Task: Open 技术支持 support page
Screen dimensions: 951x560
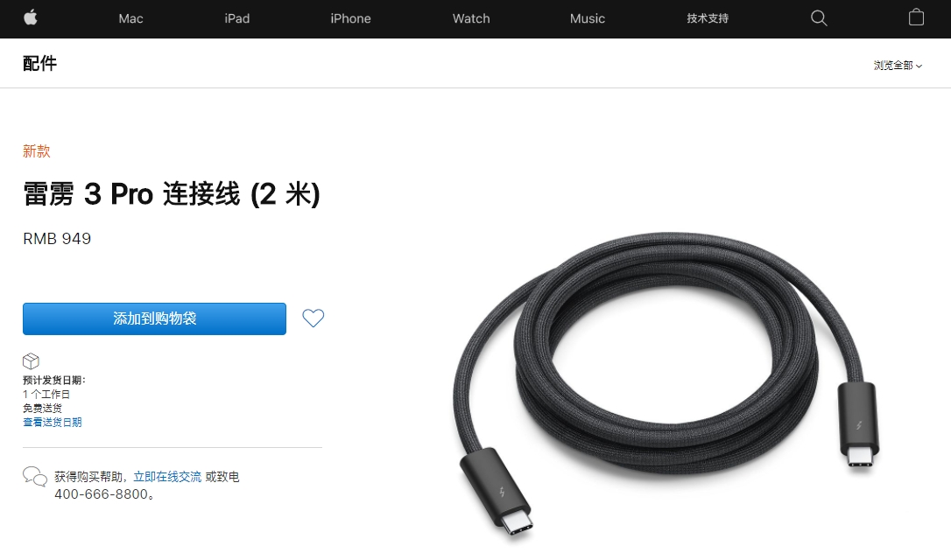Action: click(708, 18)
